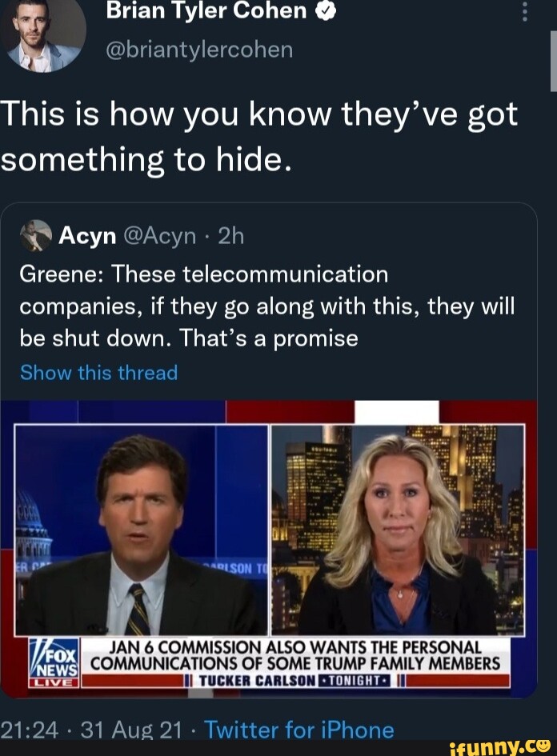Open the @briantylercohen handle
The height and width of the screenshot is (756, 557).
[199, 49]
